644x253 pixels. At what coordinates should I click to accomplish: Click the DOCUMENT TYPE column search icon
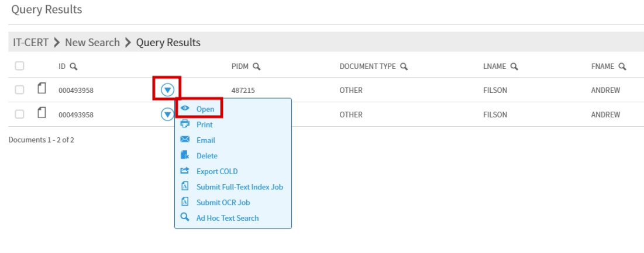coord(403,67)
